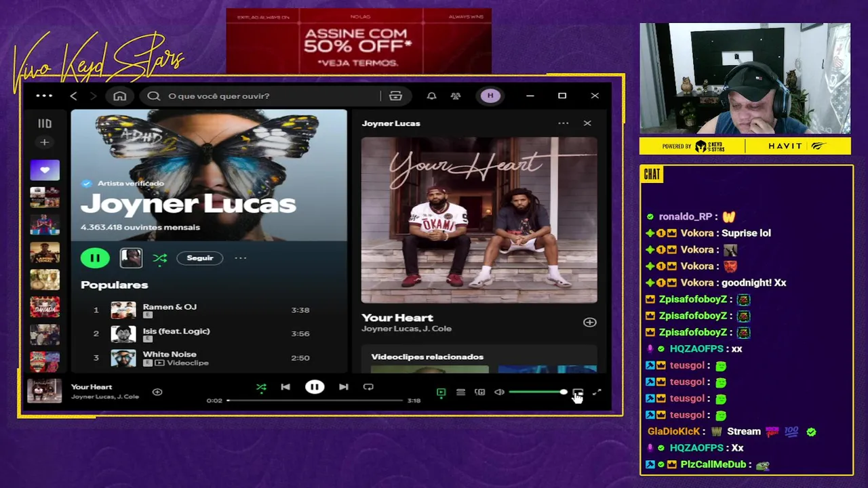The image size is (868, 488).
Task: Open Your Heart title in side panel
Action: [x=397, y=317]
